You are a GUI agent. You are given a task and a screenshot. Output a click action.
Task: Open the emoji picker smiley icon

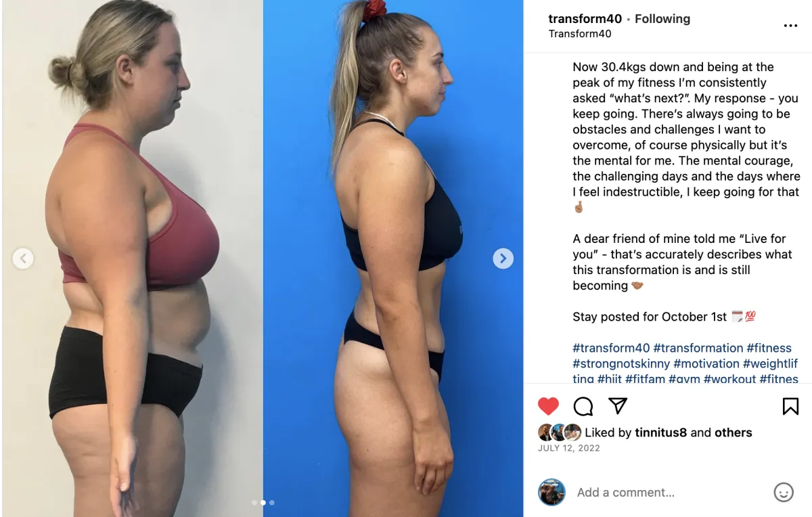[x=784, y=492]
